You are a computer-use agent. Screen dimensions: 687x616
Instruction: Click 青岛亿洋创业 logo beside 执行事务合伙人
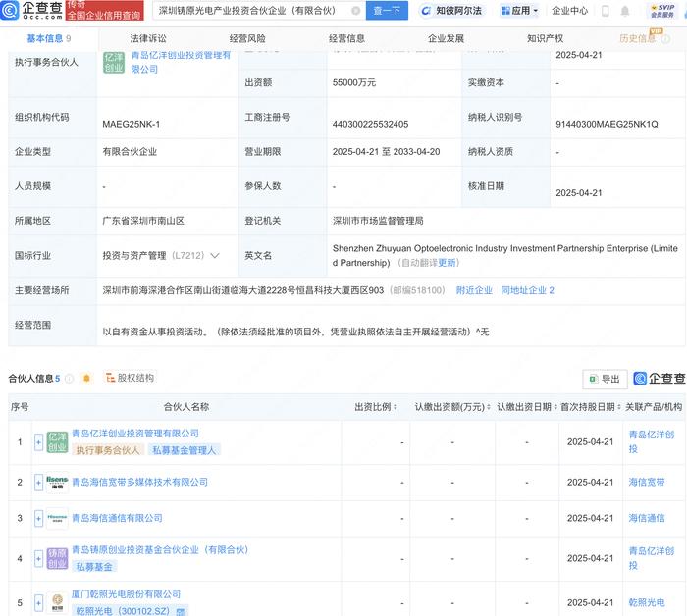tap(114, 62)
